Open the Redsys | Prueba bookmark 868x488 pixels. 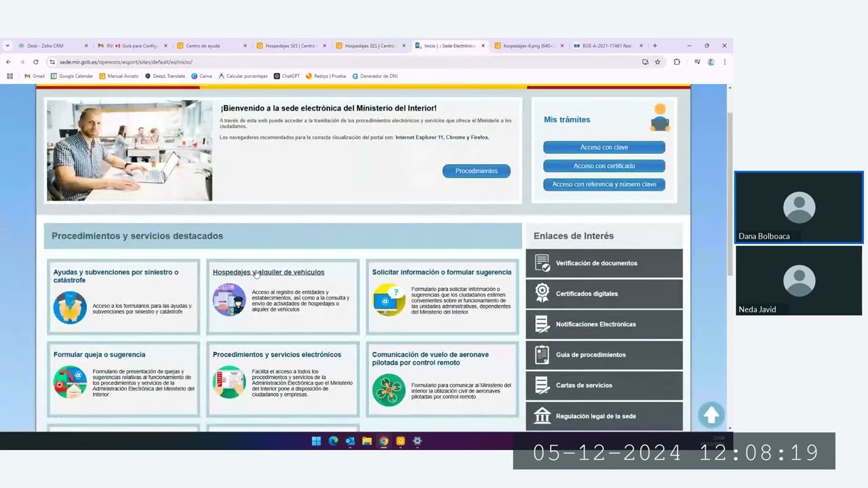326,76
